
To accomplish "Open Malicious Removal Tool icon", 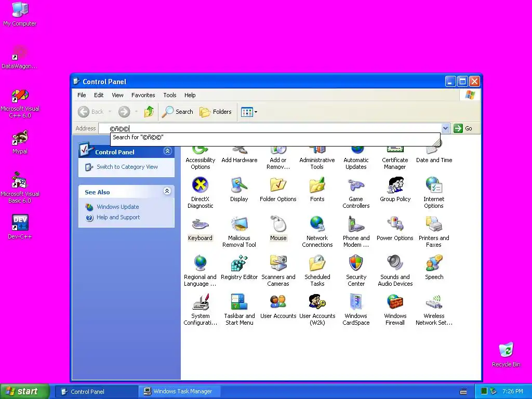I will coord(239,231).
